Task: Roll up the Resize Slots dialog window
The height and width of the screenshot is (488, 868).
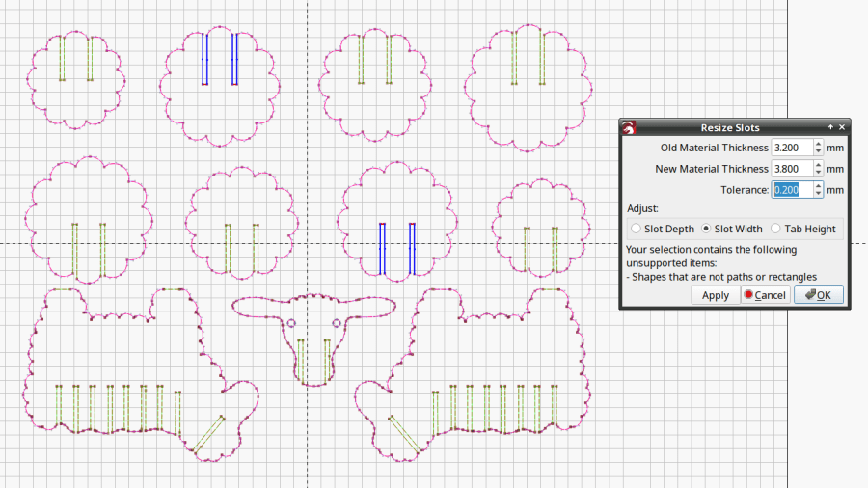Action: click(830, 127)
